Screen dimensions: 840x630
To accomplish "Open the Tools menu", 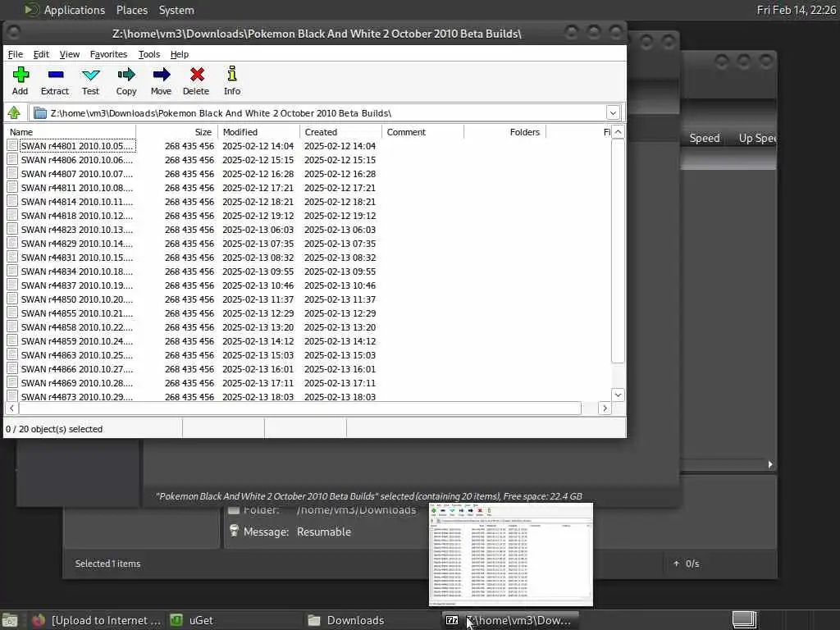I will (x=149, y=54).
